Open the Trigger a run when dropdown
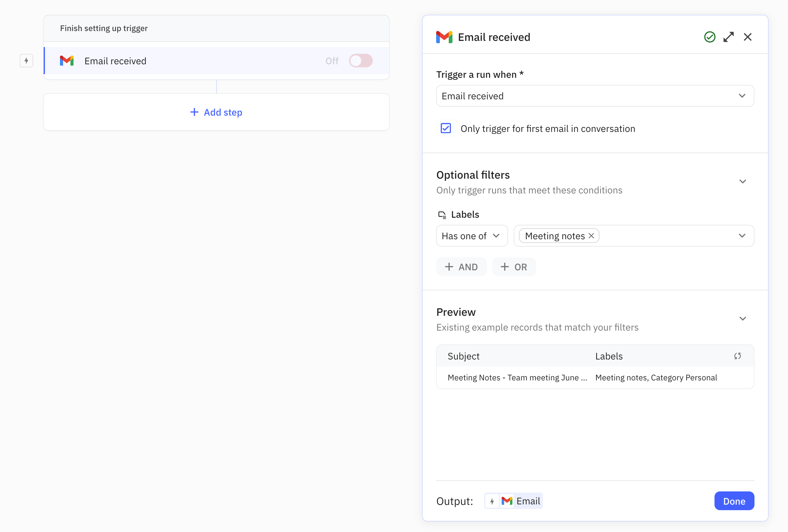This screenshot has height=532, width=788. click(595, 96)
